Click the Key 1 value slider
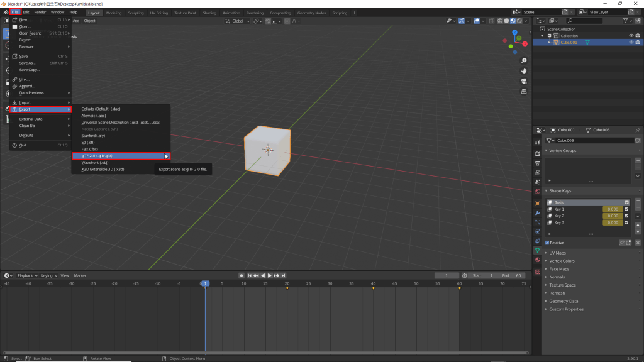 [614, 209]
